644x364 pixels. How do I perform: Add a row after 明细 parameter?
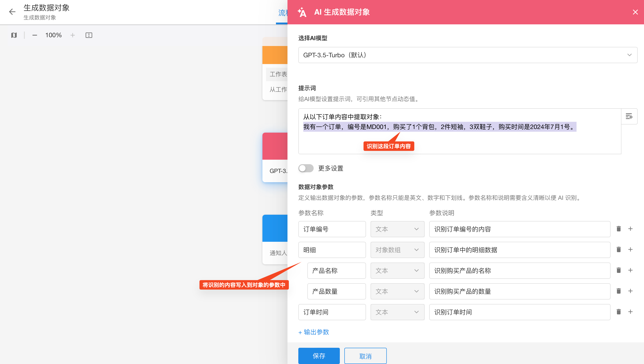[630, 249]
